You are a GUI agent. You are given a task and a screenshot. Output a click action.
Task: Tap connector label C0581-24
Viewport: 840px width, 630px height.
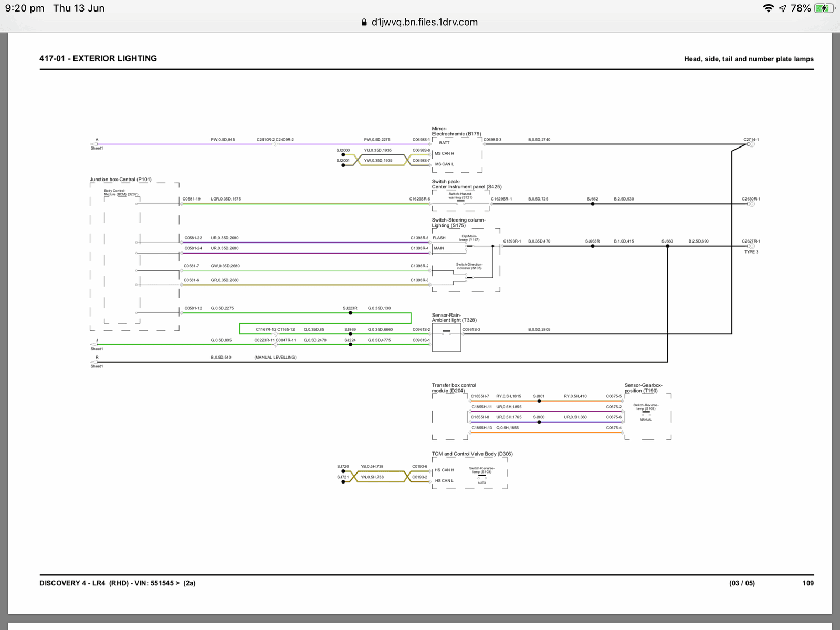point(193,248)
